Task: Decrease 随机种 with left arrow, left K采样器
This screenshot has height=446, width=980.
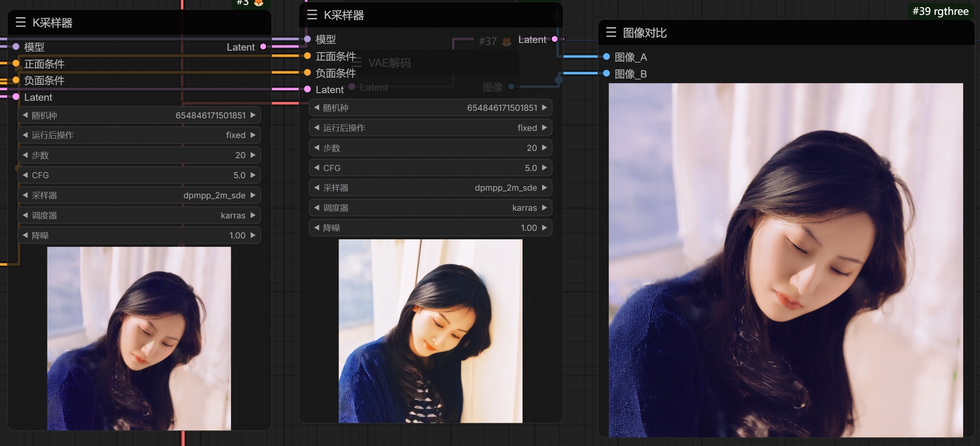Action: point(25,115)
